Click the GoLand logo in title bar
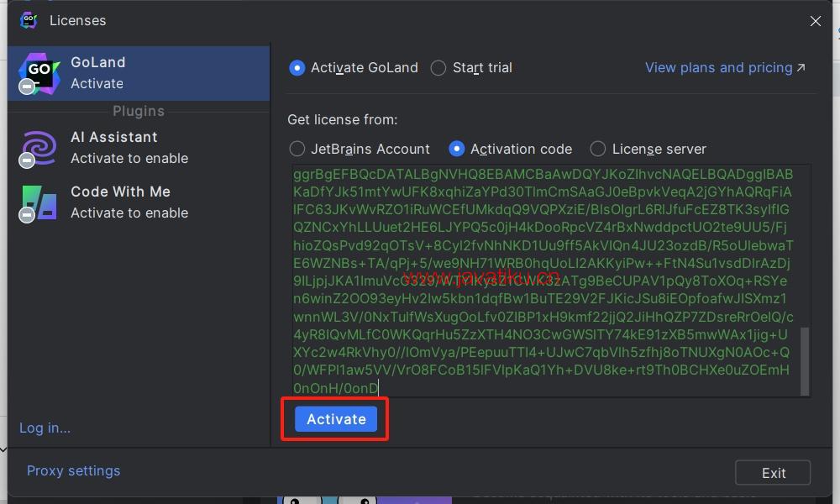The height and width of the screenshot is (504, 840). 29,20
